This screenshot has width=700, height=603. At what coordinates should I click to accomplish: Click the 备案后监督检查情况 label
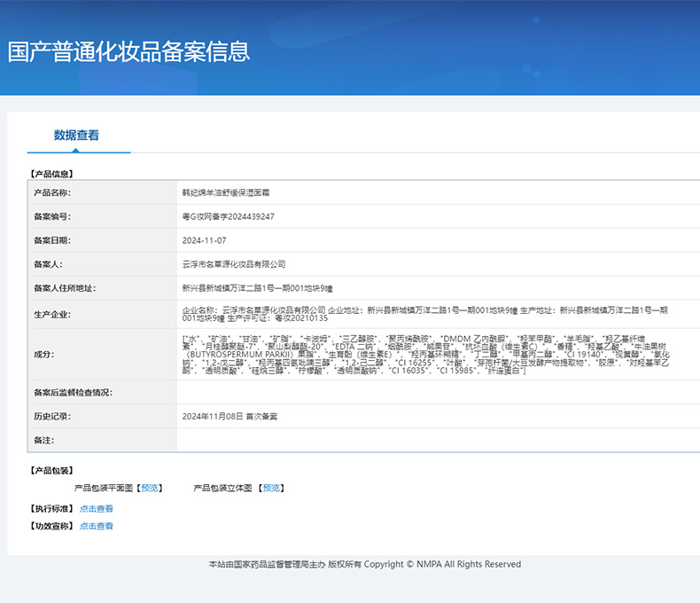coord(74,393)
